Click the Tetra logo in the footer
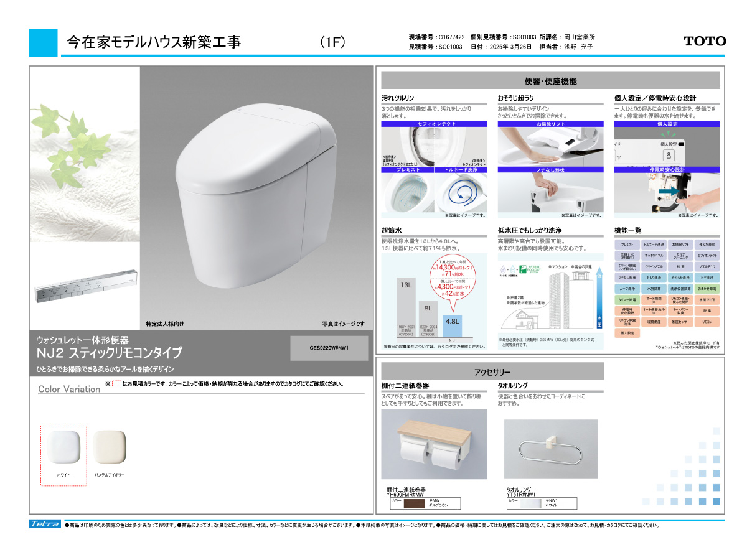Viewport: 747px width, 560px height. click(45, 524)
